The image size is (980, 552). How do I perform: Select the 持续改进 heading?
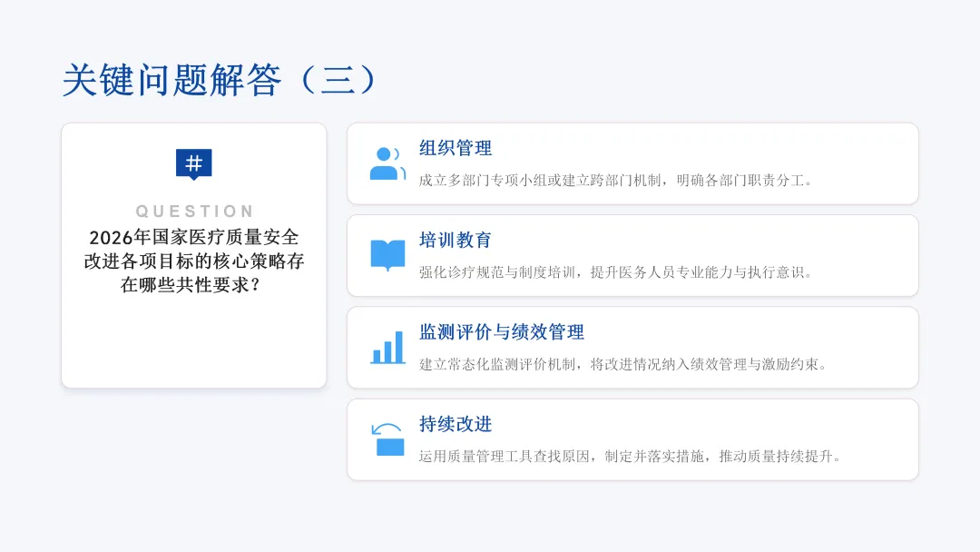click(x=456, y=424)
